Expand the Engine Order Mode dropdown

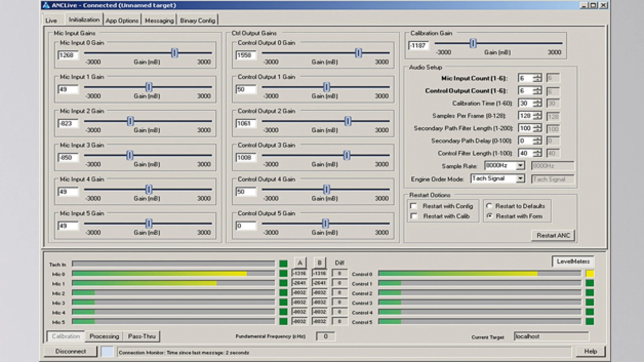tap(520, 179)
